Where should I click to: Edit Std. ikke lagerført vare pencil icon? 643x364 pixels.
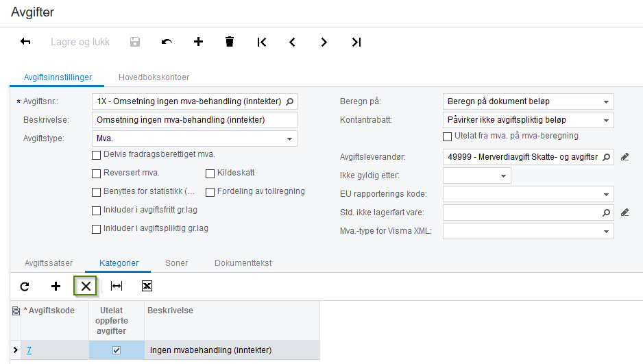coord(624,213)
